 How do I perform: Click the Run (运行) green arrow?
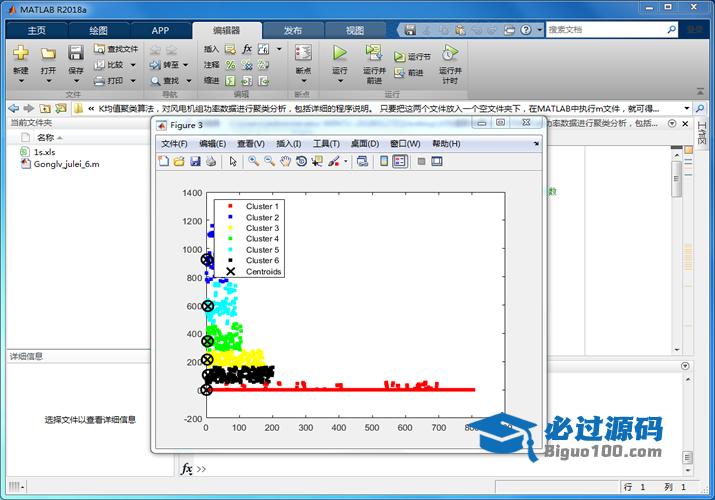340,53
